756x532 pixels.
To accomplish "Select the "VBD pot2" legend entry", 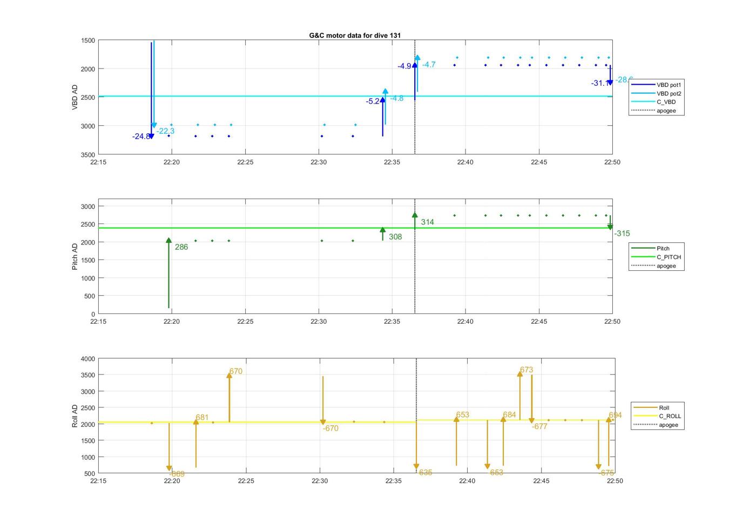I will tap(656, 93).
